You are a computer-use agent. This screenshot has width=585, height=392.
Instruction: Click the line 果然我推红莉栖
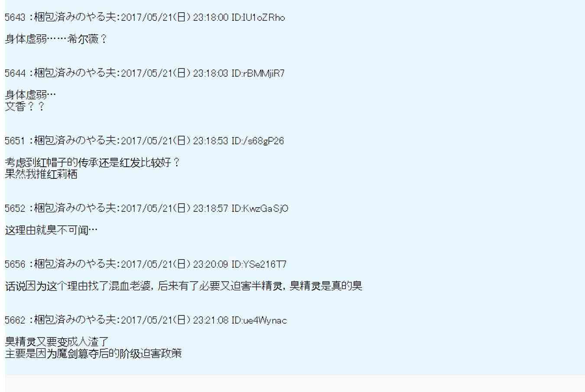[41, 174]
